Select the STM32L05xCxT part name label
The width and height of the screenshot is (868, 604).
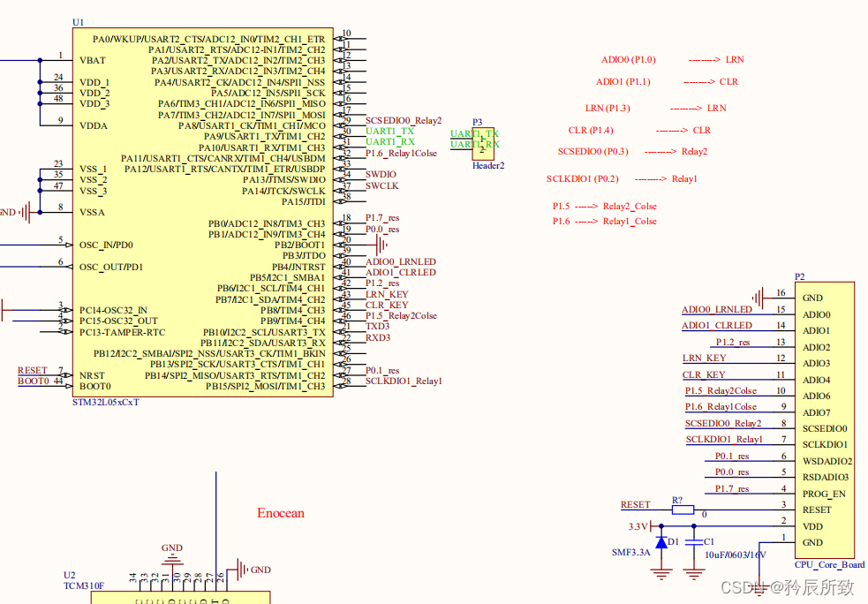106,403
